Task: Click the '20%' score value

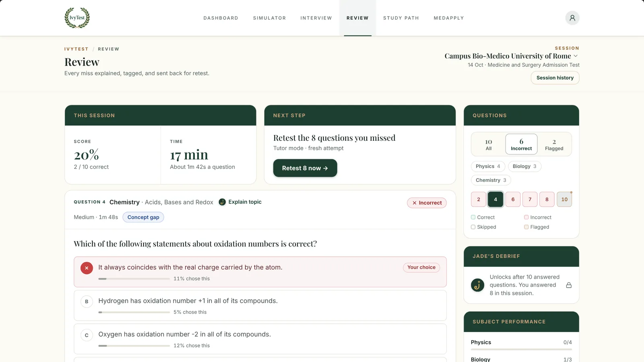Action: coord(86,155)
